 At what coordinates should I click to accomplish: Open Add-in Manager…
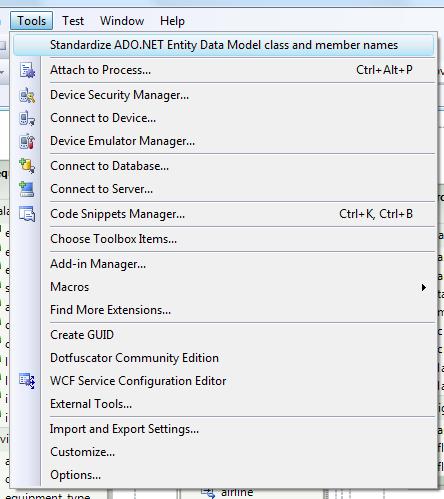(224, 264)
